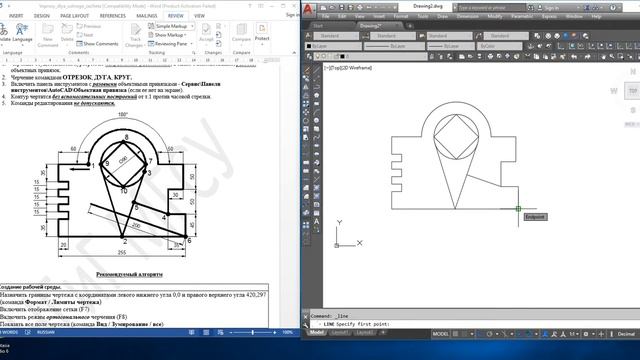
Task: Click Word zoom out minus button
Action: point(231,333)
